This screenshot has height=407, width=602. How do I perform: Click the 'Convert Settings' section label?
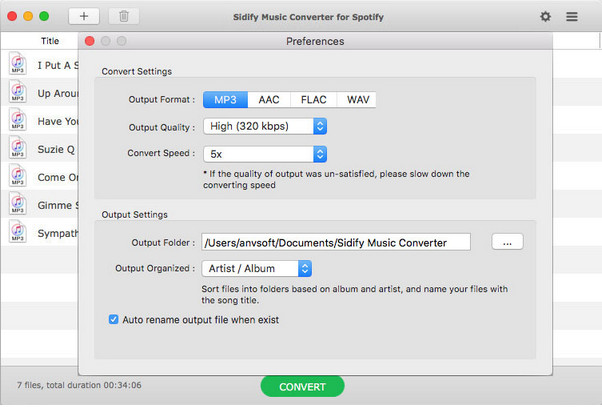(x=137, y=71)
